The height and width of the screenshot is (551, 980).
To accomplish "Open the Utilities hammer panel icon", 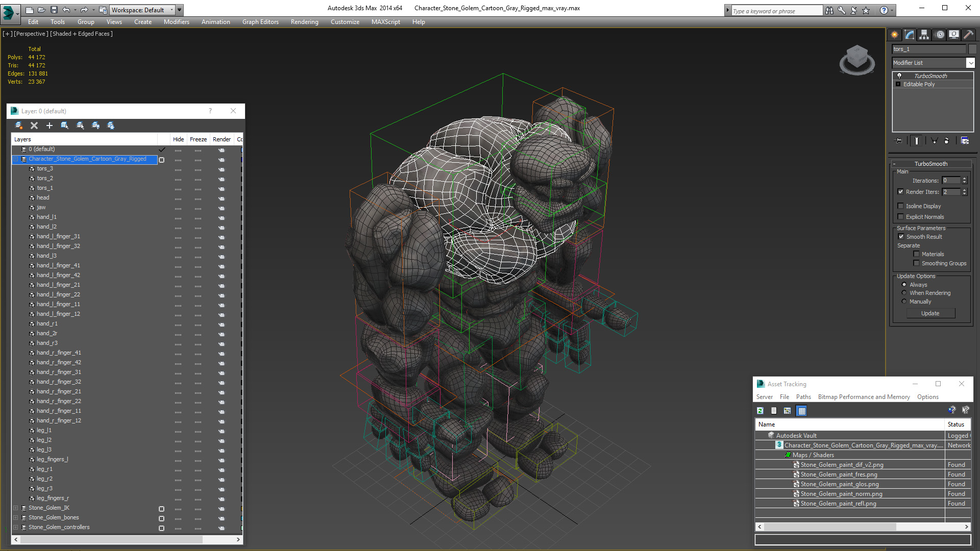I will coord(968,35).
